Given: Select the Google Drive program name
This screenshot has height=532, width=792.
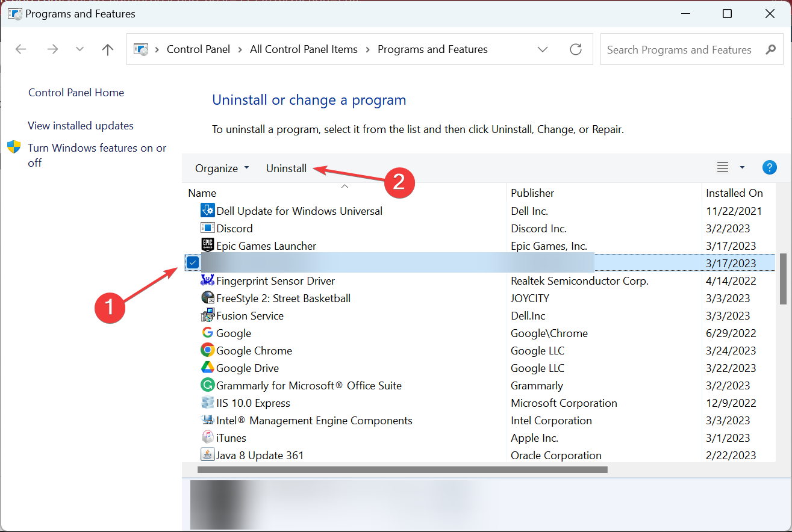Looking at the screenshot, I should pos(248,368).
